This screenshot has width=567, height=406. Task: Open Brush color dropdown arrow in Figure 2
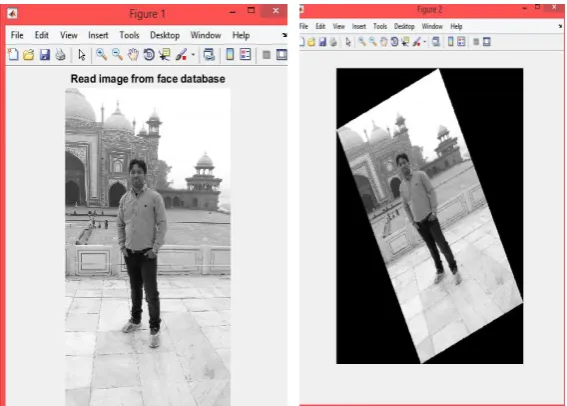[x=425, y=42]
